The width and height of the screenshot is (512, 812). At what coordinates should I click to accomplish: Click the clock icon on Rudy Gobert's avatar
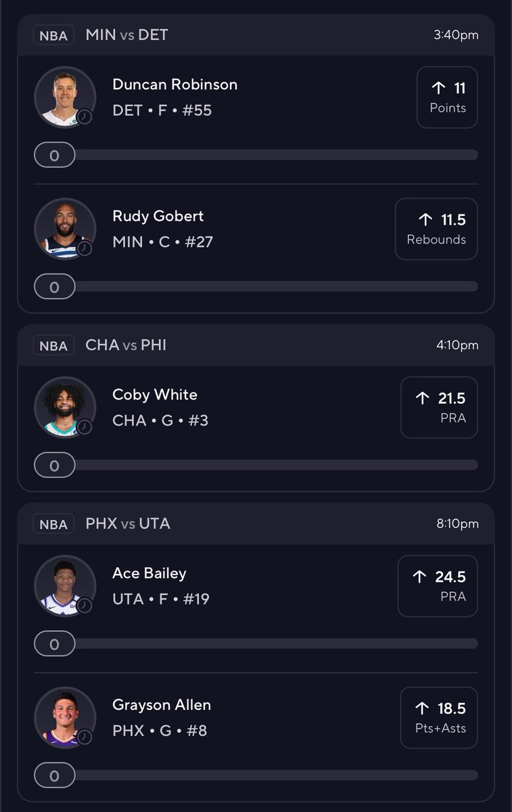(85, 248)
